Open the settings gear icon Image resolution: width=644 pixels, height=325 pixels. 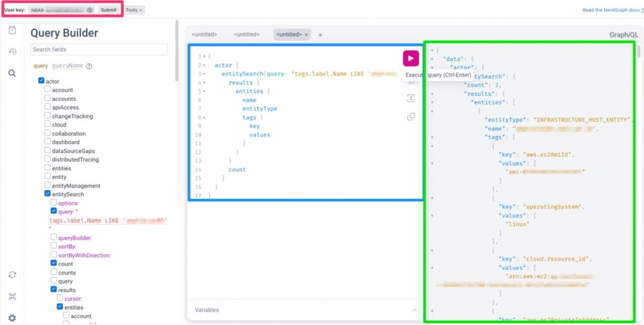pos(12,318)
